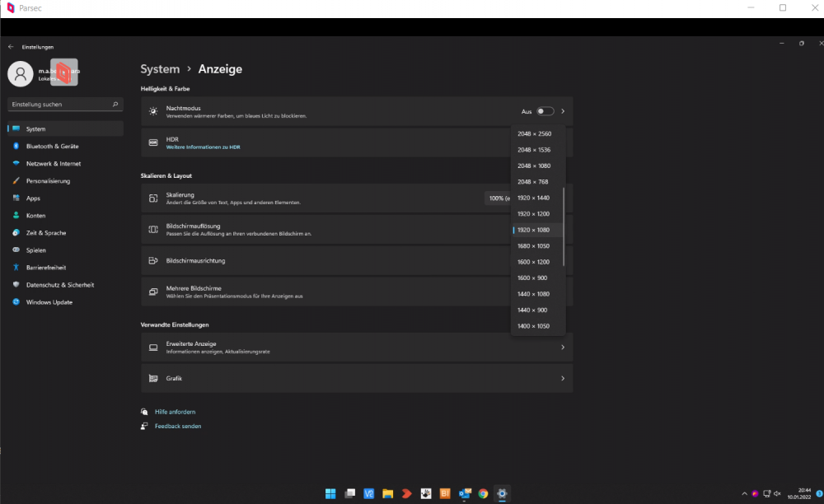
Task: Click the Feedback senden link
Action: (178, 426)
